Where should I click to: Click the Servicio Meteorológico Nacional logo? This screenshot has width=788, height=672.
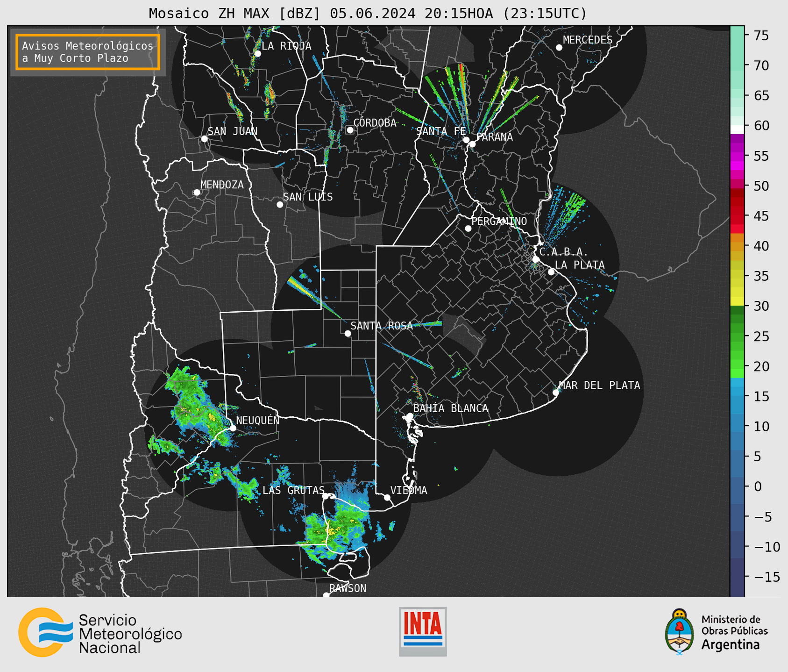[100, 632]
